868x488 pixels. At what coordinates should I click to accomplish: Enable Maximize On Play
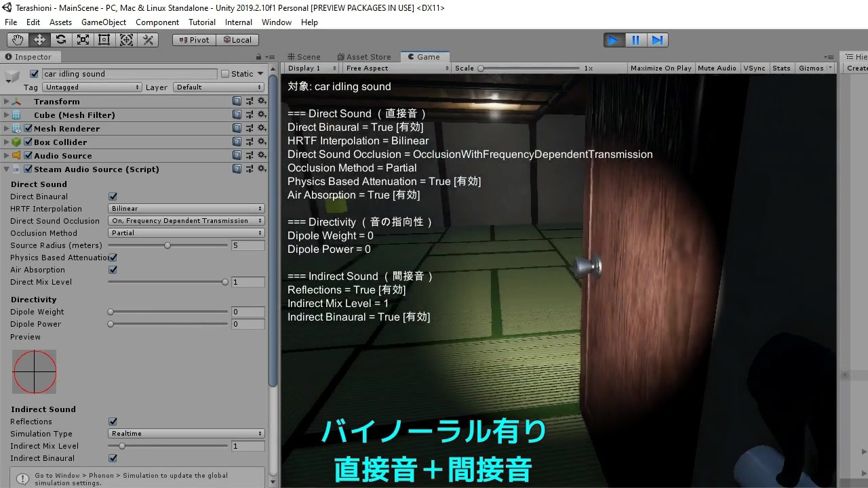(660, 68)
